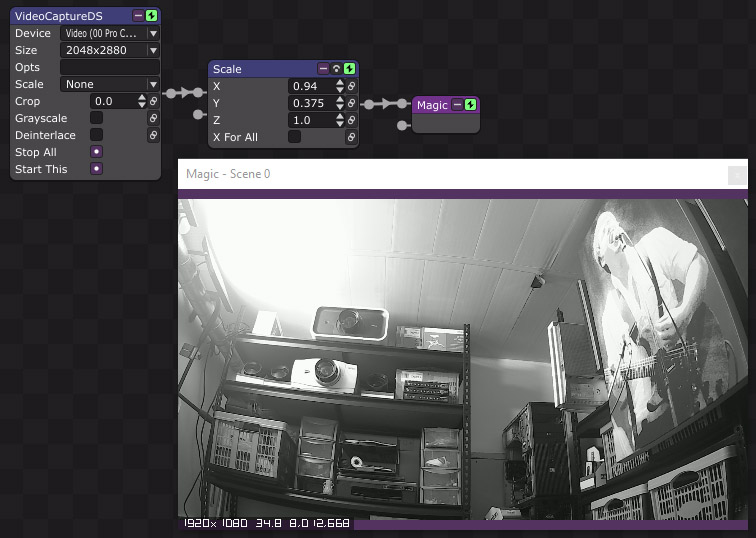Click the 1920x1080 status readout

point(216,523)
